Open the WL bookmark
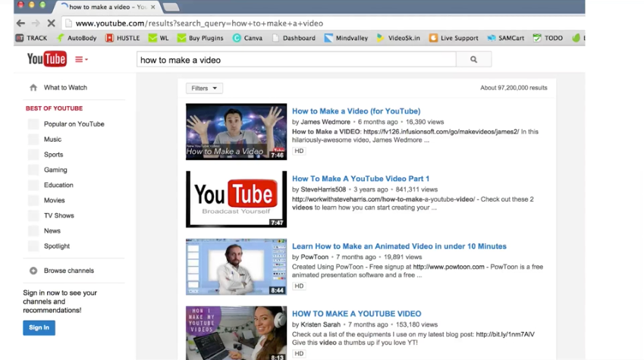Viewport: 644px width, 360px height. click(x=159, y=38)
